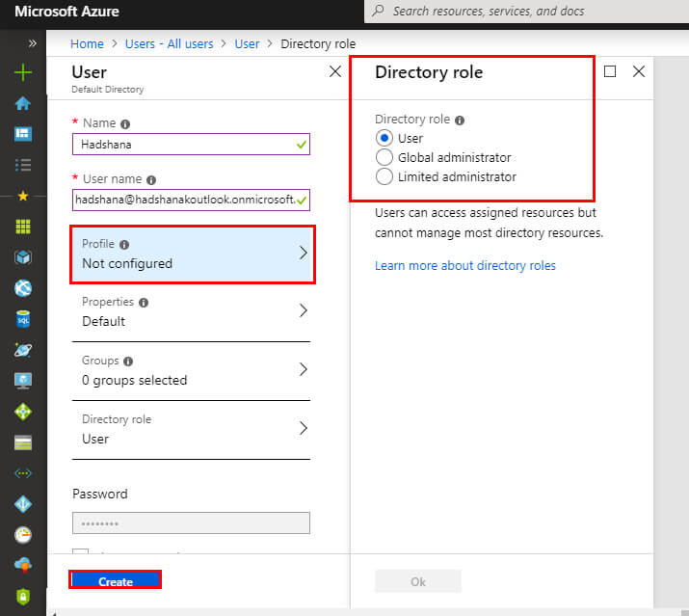Open All services list icon
This screenshot has height=616, width=689.
click(23, 165)
